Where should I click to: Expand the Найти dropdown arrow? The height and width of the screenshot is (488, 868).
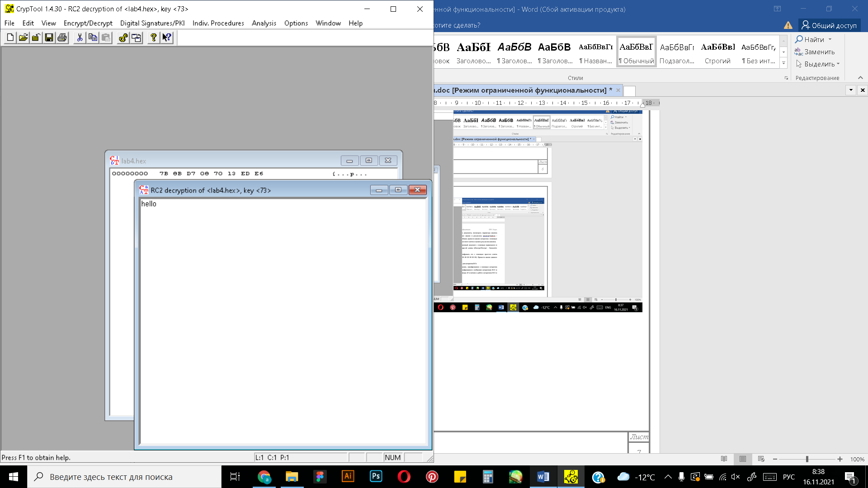(830, 39)
